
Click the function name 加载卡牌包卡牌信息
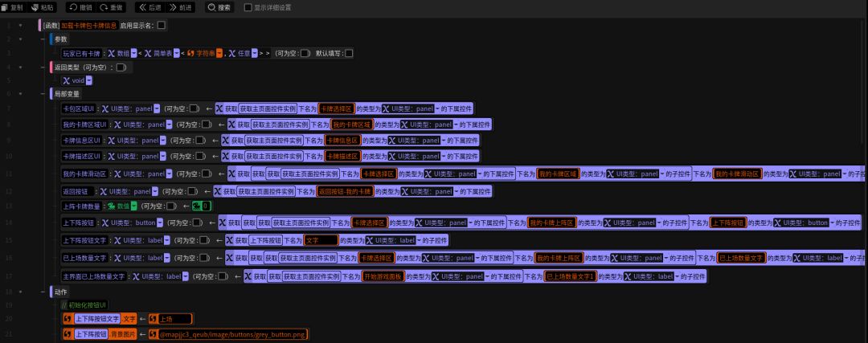(x=89, y=26)
